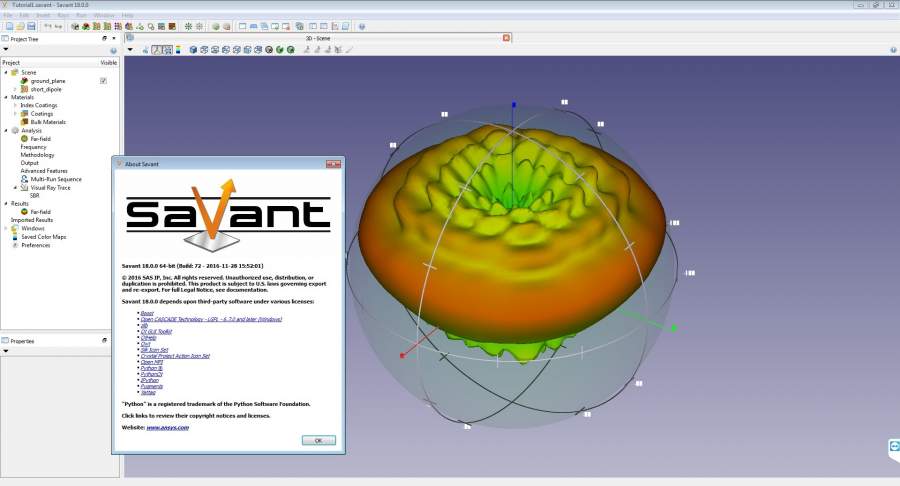Click the color map rainbow icon in 3D toolbar
Image resolution: width=900 pixels, height=486 pixels.
coord(178,50)
